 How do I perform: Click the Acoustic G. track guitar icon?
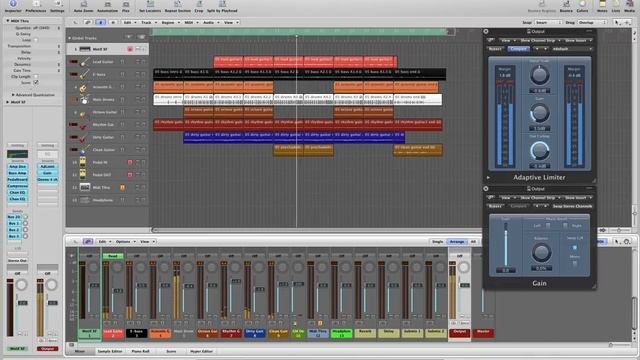(83, 87)
